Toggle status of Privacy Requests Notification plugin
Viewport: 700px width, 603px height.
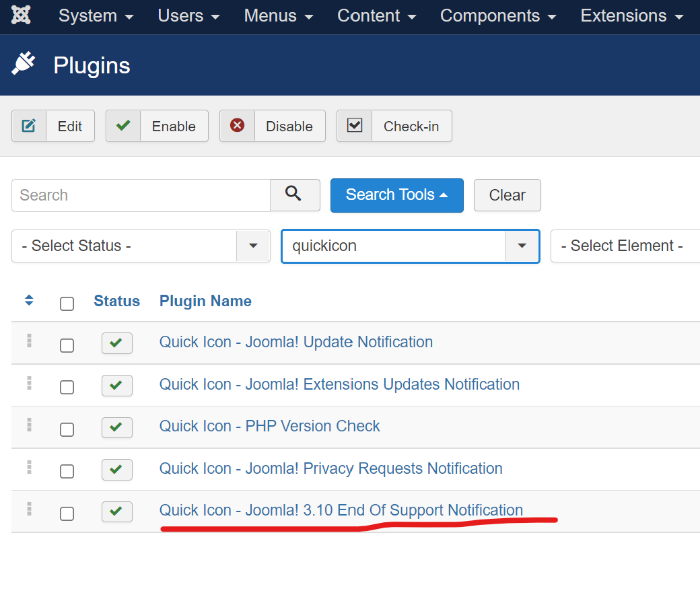(x=117, y=470)
